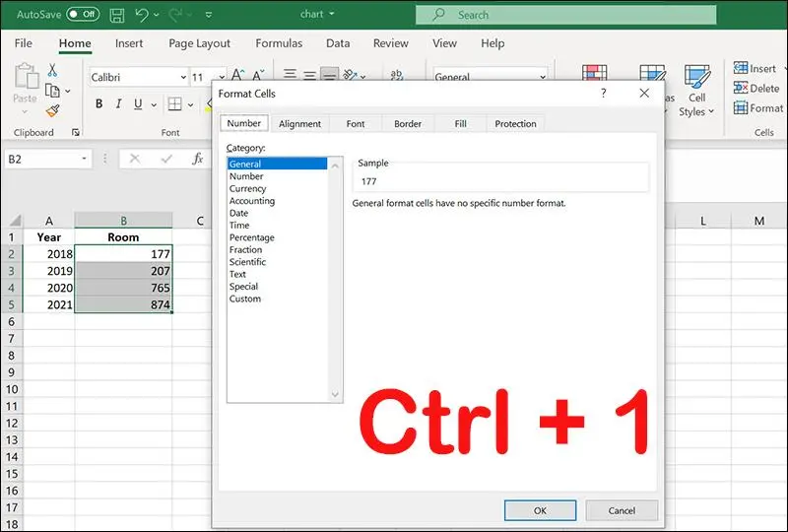Switch to Font tab in Format Cells

click(356, 124)
